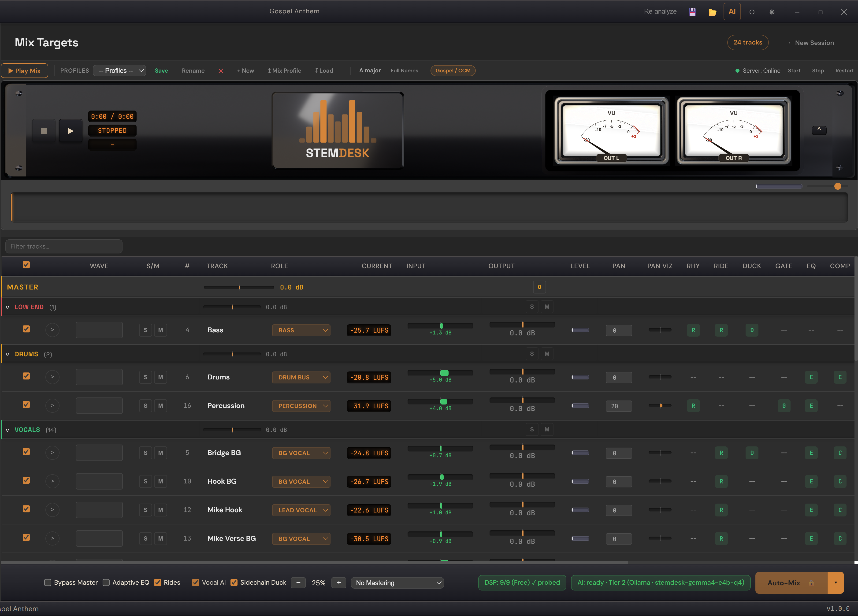
Task: Select the Gospel / CCM genre pill
Action: [x=453, y=71]
